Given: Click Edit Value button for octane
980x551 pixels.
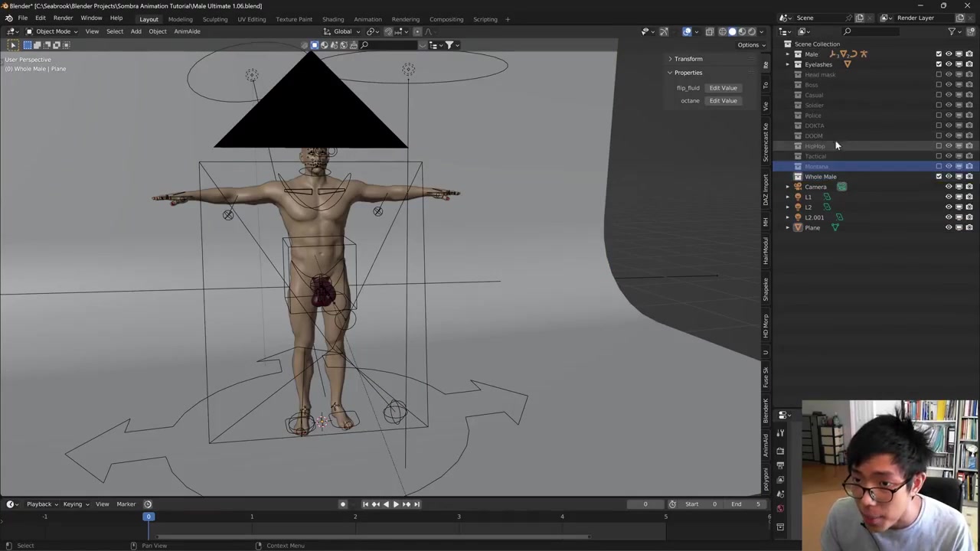Looking at the screenshot, I should pyautogui.click(x=723, y=101).
